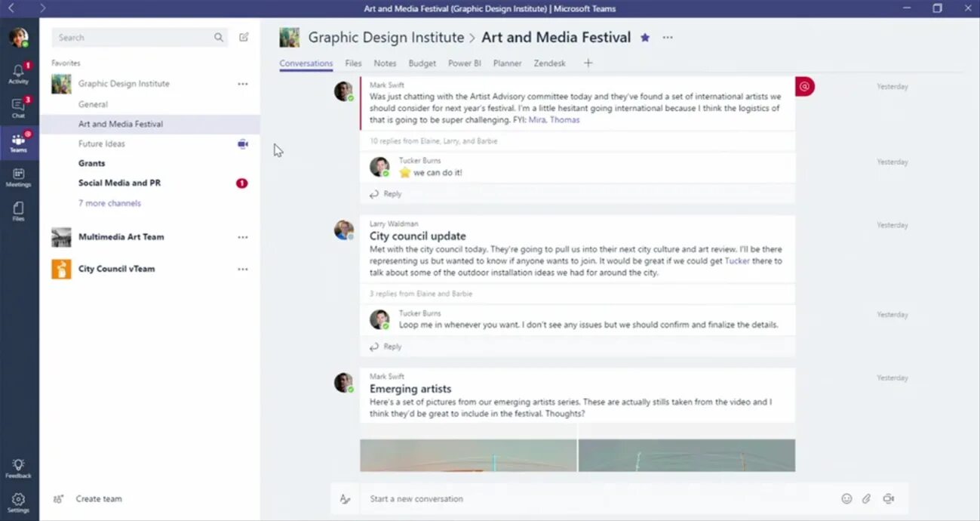Viewport: 980px width, 521px height.
Task: Select the General channel
Action: point(150,104)
